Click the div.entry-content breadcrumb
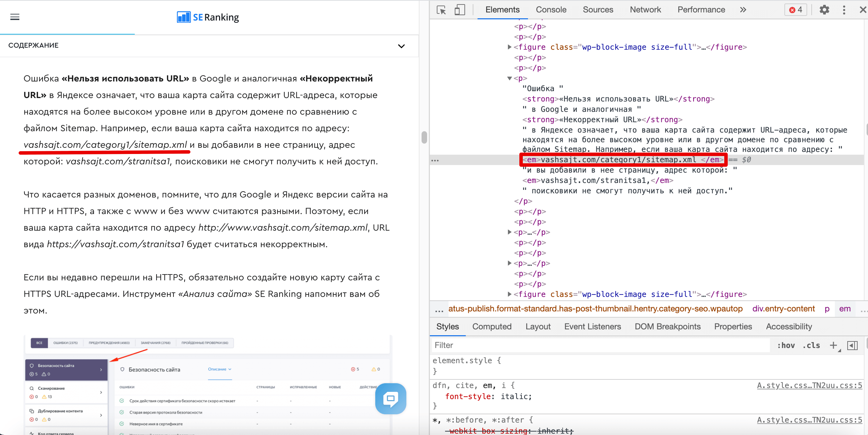868x435 pixels. (783, 309)
